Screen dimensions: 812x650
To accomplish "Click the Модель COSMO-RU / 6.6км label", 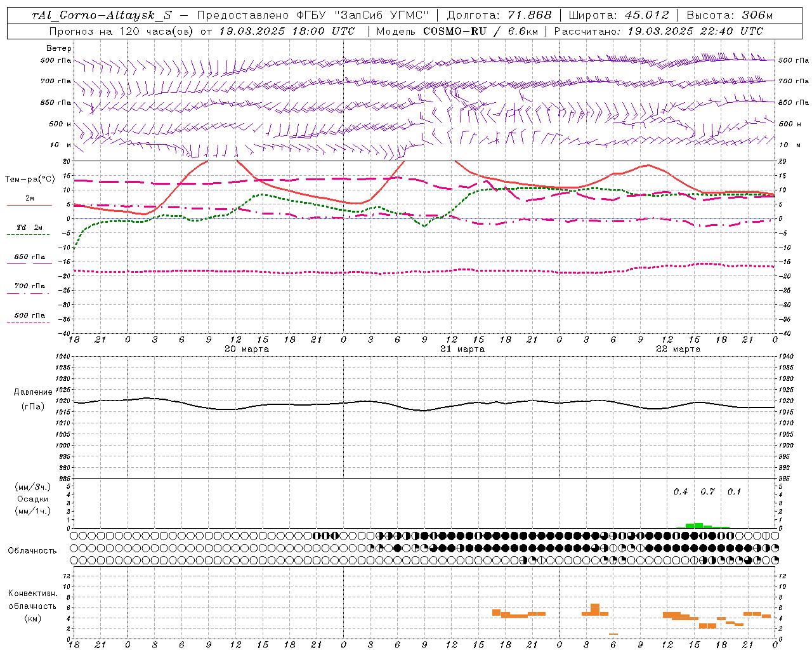I will (457, 31).
